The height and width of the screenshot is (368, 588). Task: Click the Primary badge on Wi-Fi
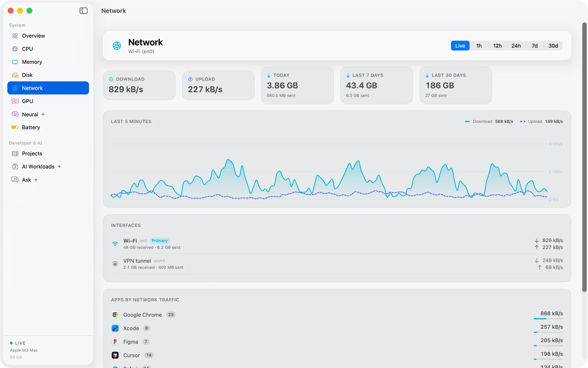click(x=159, y=241)
